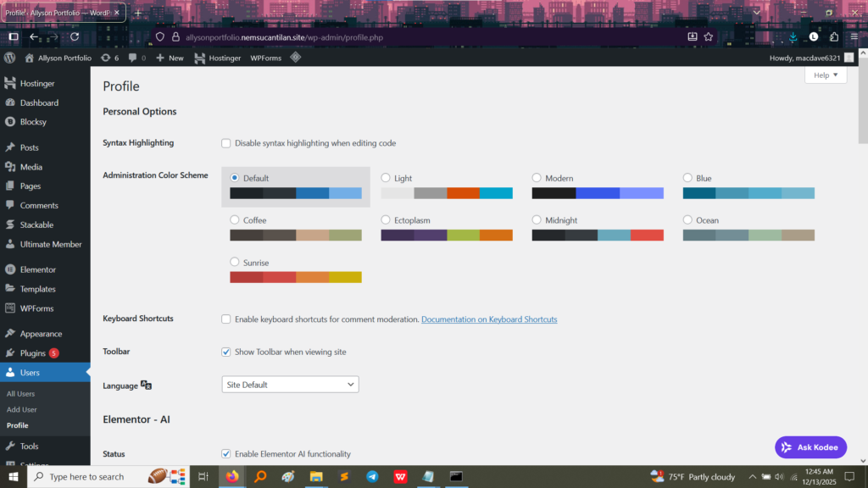Open Plugins in the sidebar menu
Viewport: 868px width, 488px height.
click(33, 353)
